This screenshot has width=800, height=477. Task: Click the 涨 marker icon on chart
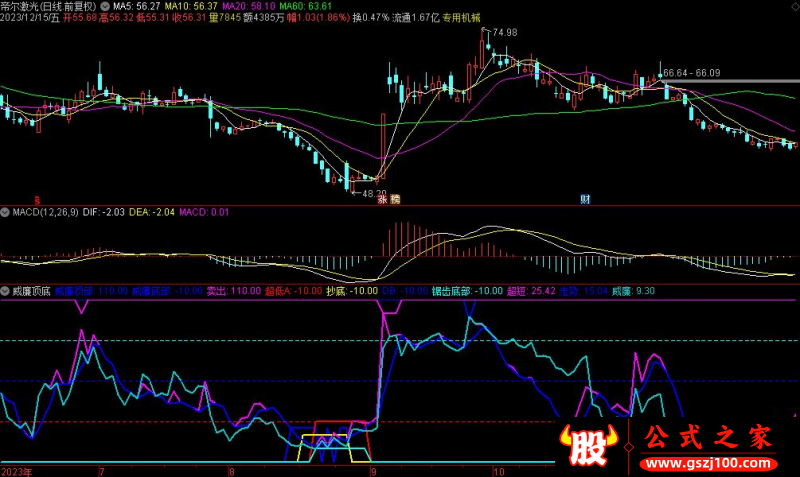tap(382, 199)
